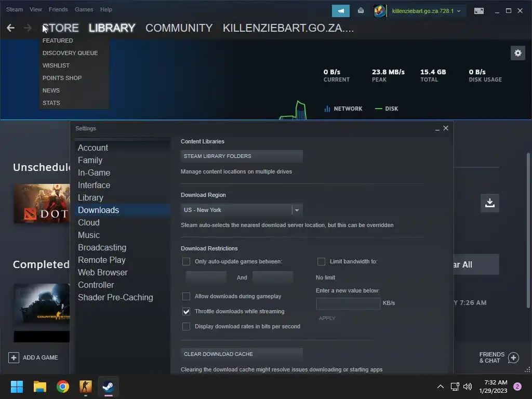Select Shader Pre-Caching settings category
Image resolution: width=532 pixels, height=399 pixels.
[115, 298]
